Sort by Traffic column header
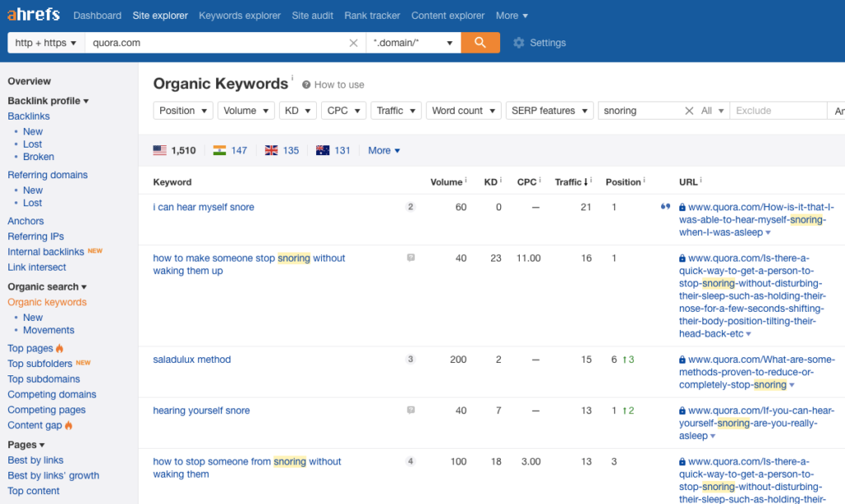Image resolution: width=845 pixels, height=504 pixels. click(571, 182)
